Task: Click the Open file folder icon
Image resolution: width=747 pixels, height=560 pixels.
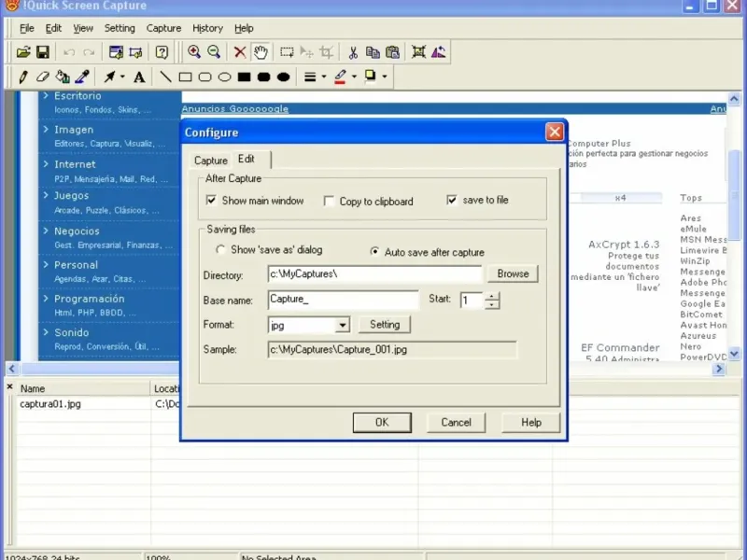Action: click(23, 52)
